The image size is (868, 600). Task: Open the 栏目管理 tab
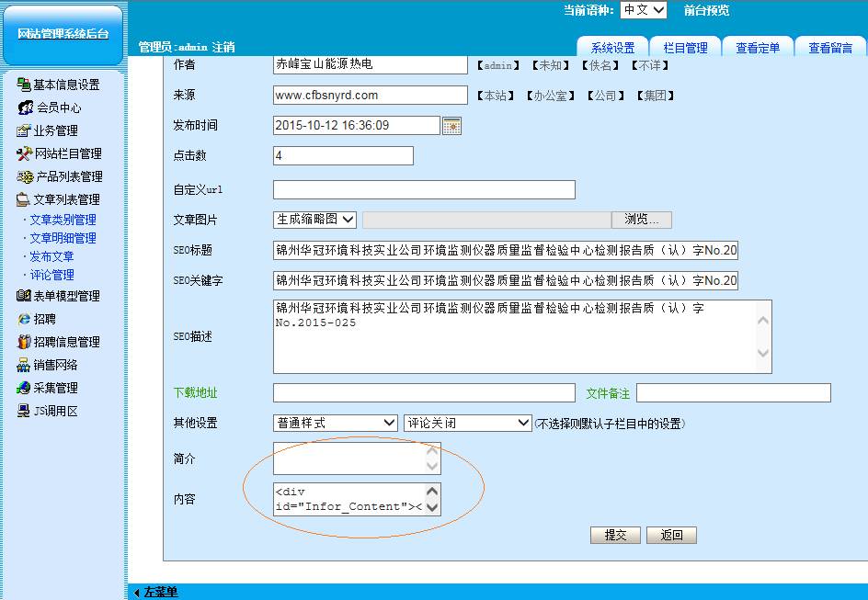[685, 48]
